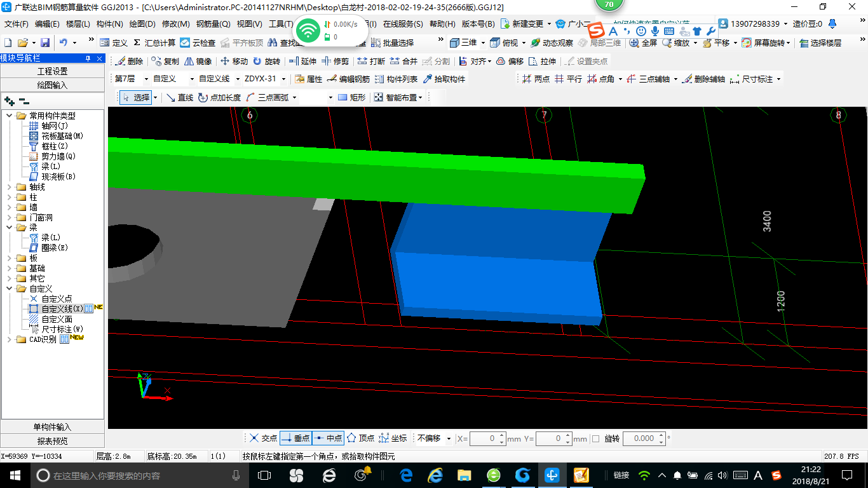Viewport: 868px width, 488px height.
Task: Open the 绘图(D) menu
Action: point(142,24)
